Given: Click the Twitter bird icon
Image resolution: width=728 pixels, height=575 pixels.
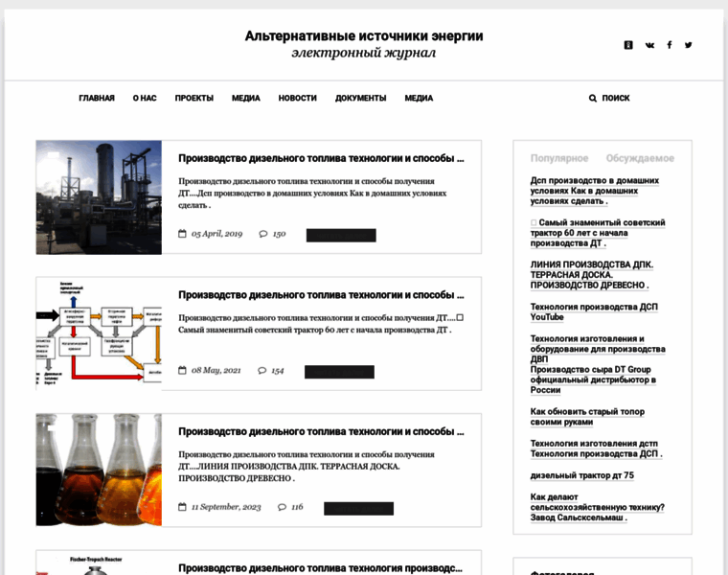Looking at the screenshot, I should pos(688,45).
